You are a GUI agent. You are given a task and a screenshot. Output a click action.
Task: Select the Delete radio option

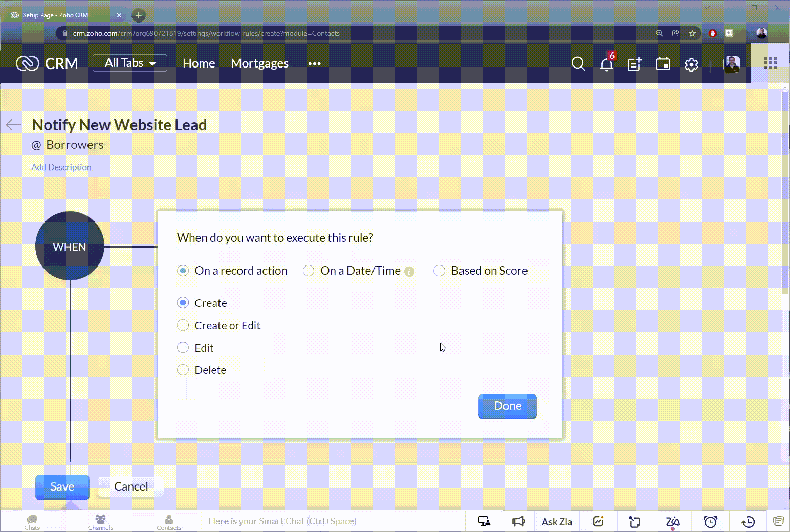click(183, 370)
